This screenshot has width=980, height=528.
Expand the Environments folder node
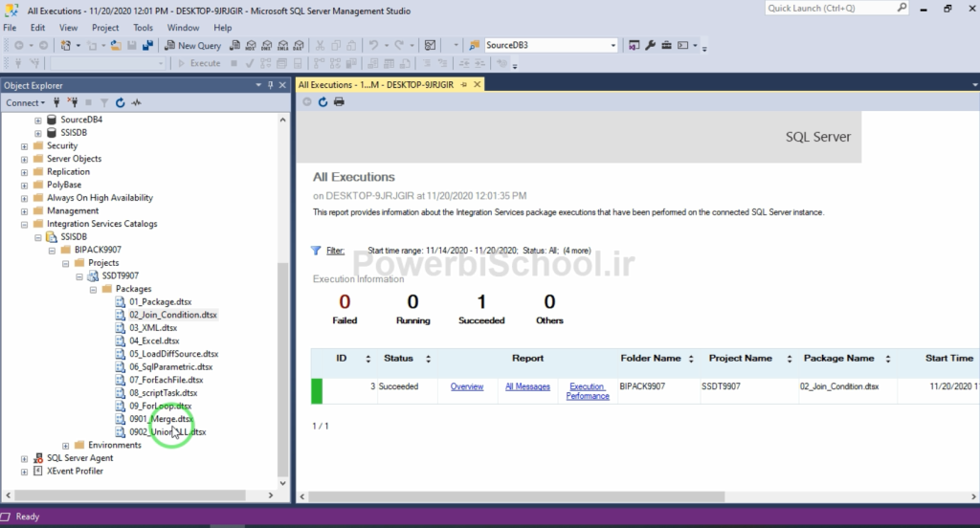point(66,446)
